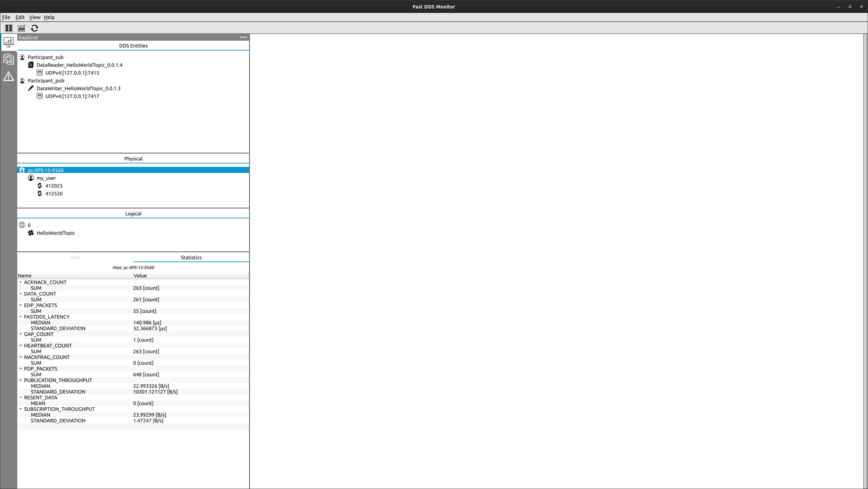Click the host icon beside pc-XPS-15-9560
The width and height of the screenshot is (868, 489).
[x=22, y=170]
